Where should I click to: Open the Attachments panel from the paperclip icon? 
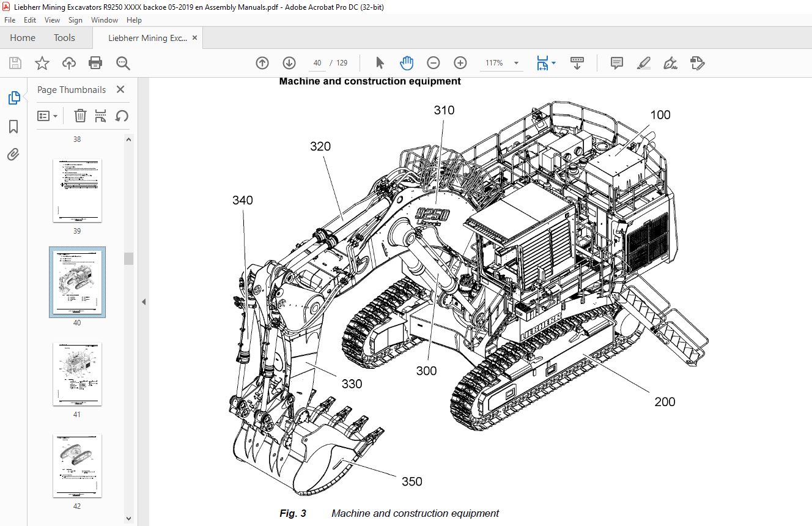coord(13,154)
